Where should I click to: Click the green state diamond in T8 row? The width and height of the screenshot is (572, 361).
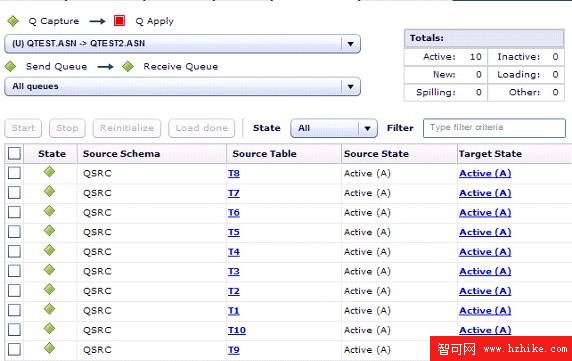pos(49,171)
